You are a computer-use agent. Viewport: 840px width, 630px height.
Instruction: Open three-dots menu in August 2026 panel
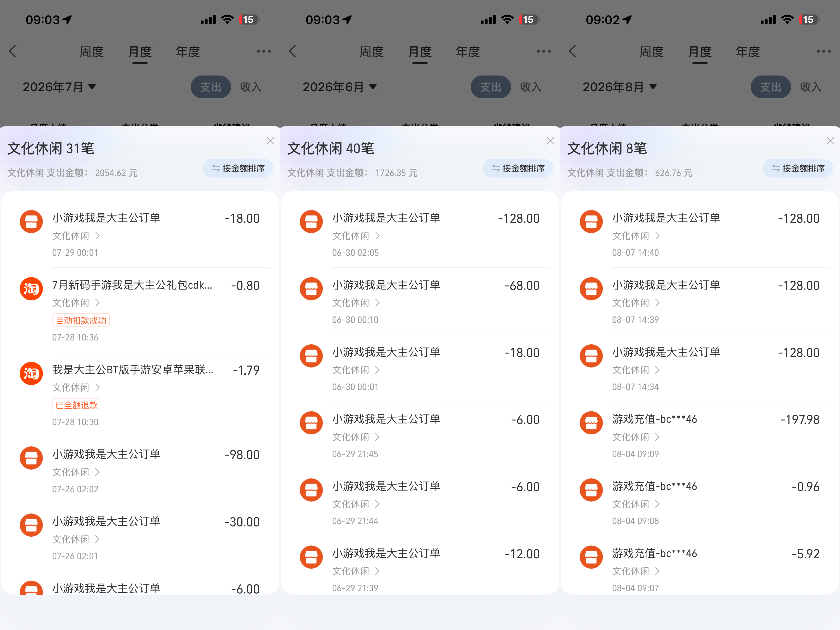pos(823,51)
